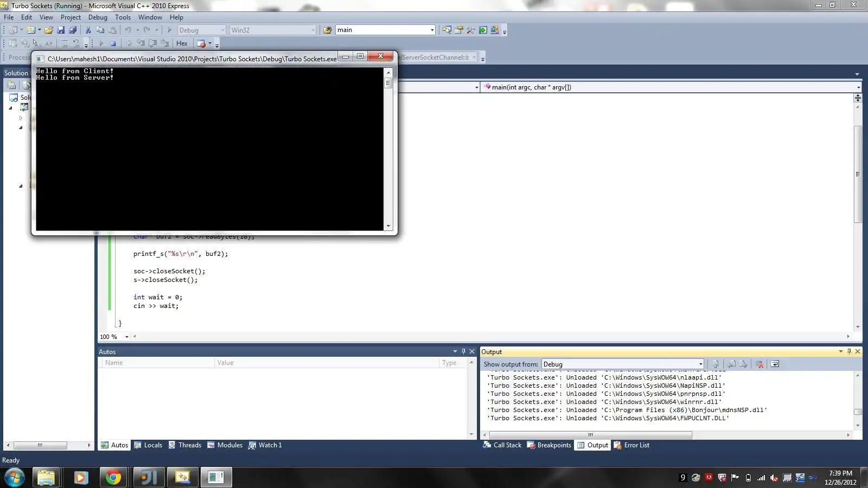Click the volume speaker tray icon
Screen dimensions: 868x488
pyautogui.click(x=774, y=478)
